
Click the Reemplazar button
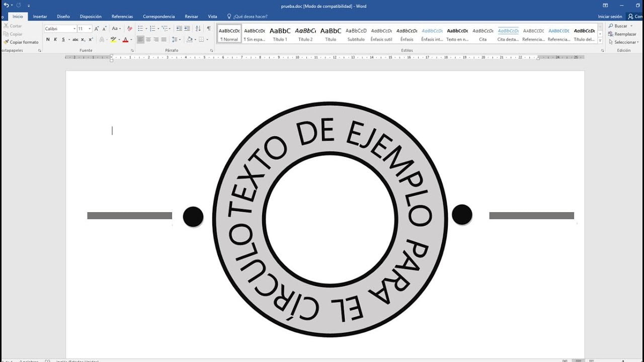coord(623,34)
